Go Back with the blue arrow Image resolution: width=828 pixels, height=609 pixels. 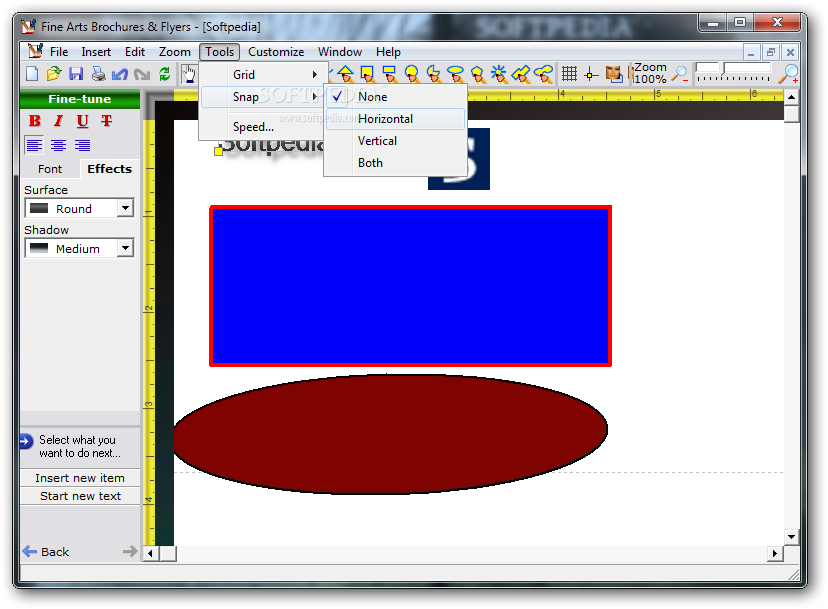45,552
